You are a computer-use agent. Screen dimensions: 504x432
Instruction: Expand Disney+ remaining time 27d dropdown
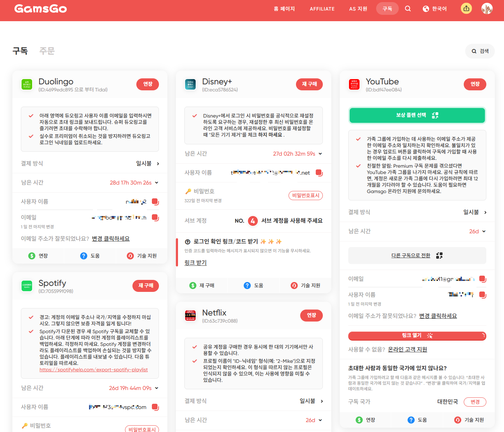320,154
